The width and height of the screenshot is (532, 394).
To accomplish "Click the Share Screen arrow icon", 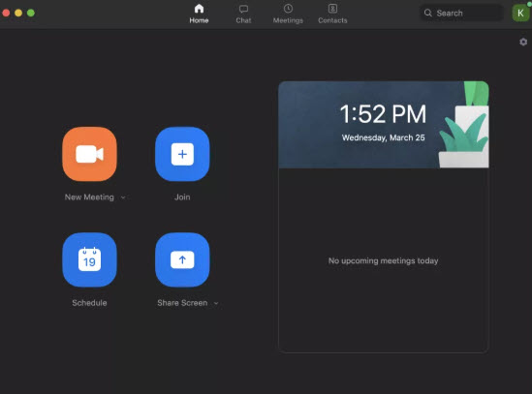I will (x=182, y=259).
